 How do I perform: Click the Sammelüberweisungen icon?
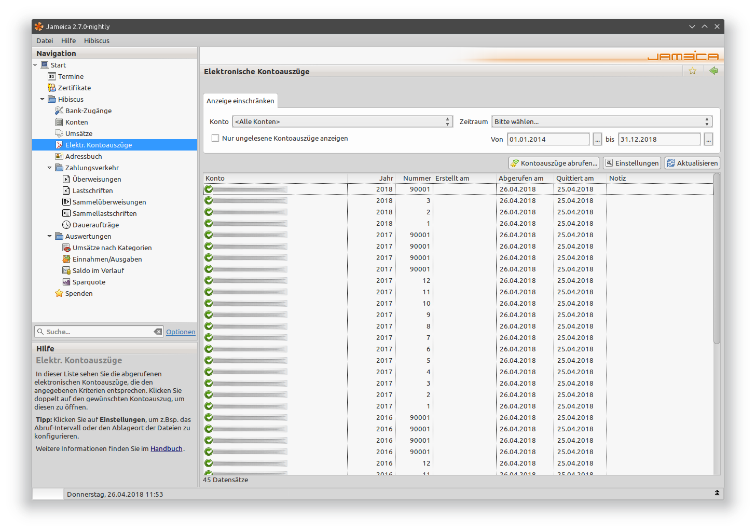tap(66, 202)
